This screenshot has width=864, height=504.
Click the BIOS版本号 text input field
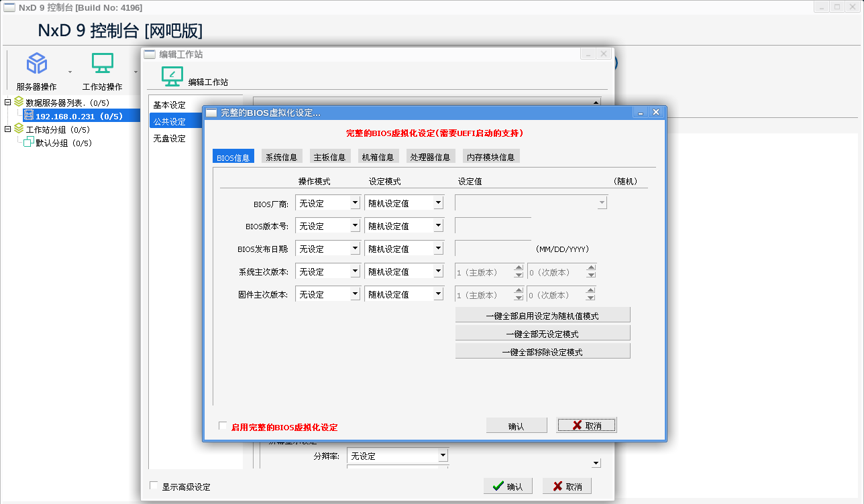pyautogui.click(x=492, y=225)
